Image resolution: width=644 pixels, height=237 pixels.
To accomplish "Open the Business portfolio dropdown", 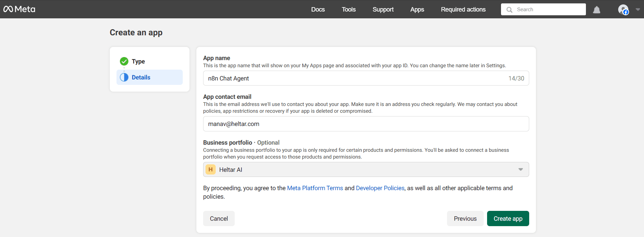I will tap(365, 169).
